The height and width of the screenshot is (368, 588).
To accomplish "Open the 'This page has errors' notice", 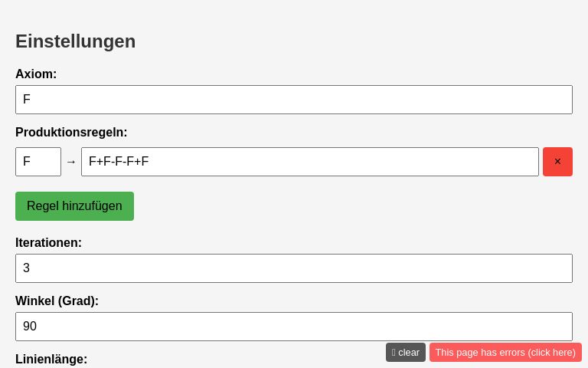I will pyautogui.click(x=505, y=353).
